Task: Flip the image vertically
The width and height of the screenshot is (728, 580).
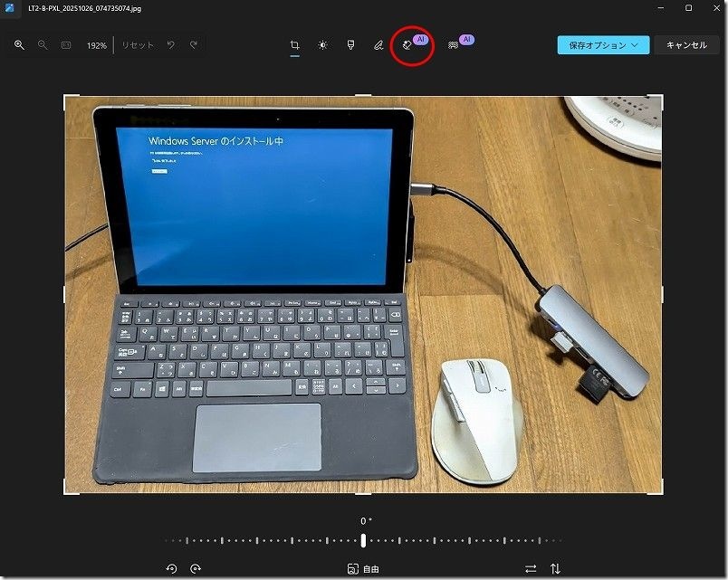Action: [x=554, y=568]
